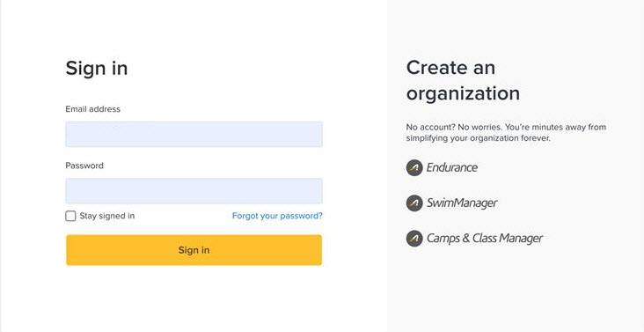
Task: Submit with the yellow Sign in button
Action: [x=194, y=250]
